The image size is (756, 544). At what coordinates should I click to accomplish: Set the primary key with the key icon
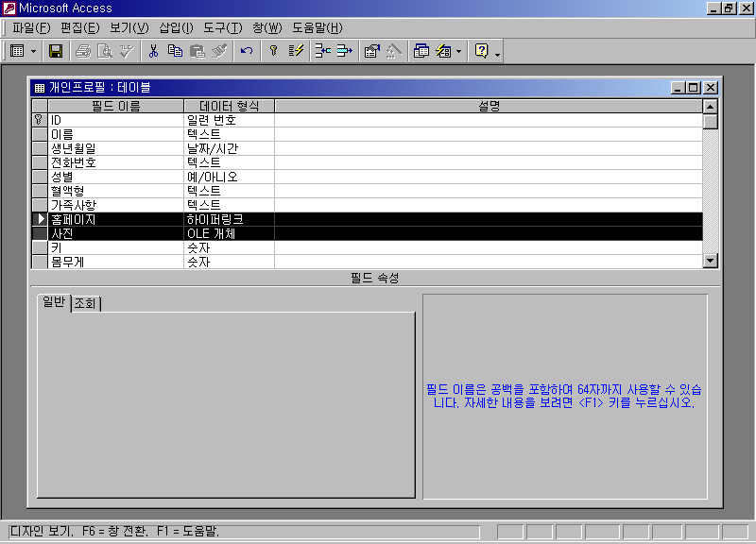coord(273,51)
